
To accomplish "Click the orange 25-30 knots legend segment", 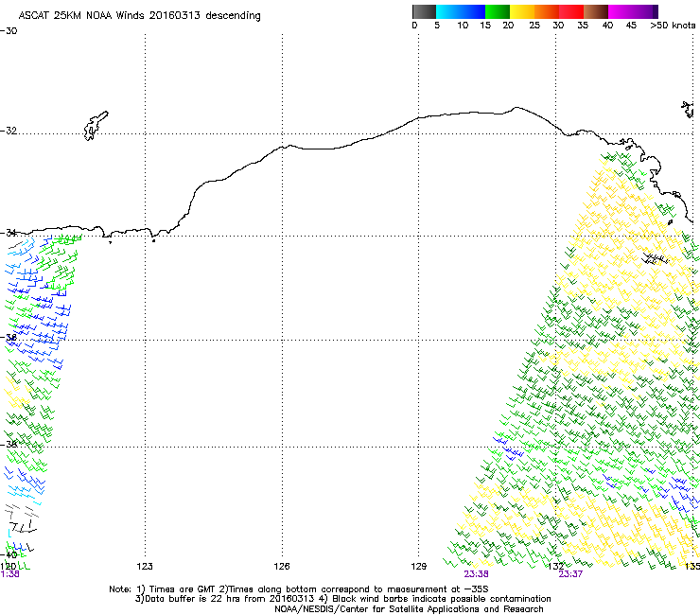I will coord(547,11).
